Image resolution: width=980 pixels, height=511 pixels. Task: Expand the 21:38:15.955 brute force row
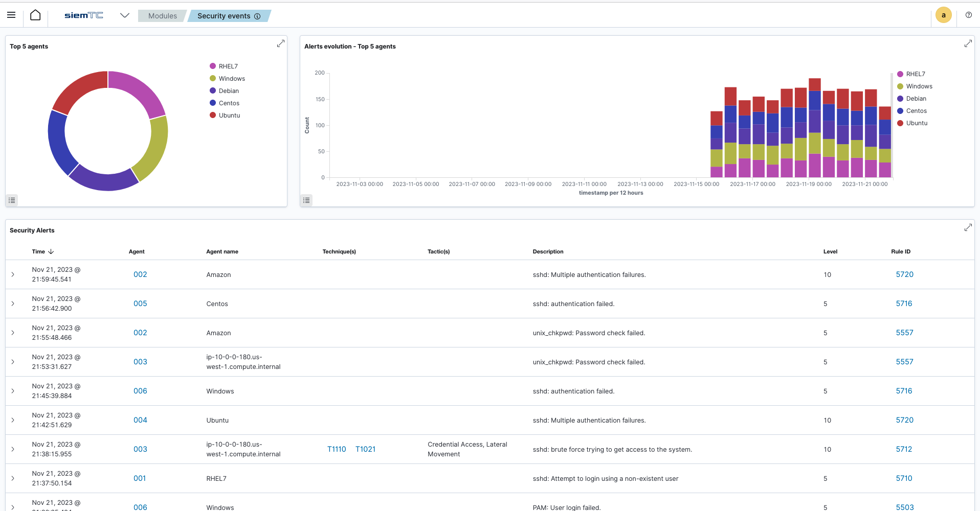13,449
